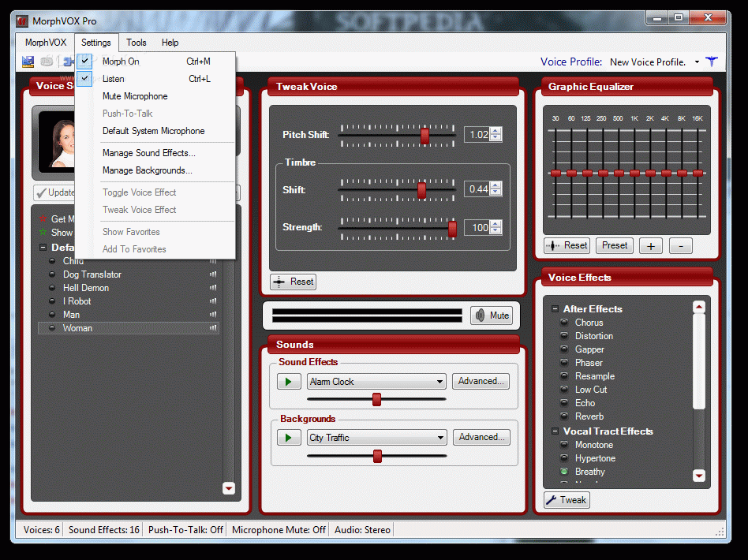Viewport: 748px width, 560px height.
Task: Click the save icon in the toolbar
Action: pyautogui.click(x=28, y=62)
